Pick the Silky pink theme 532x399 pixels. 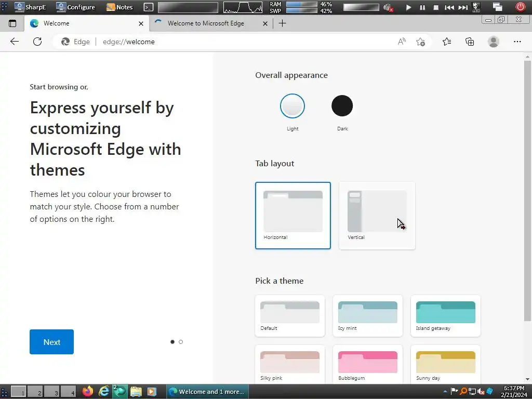point(290,365)
